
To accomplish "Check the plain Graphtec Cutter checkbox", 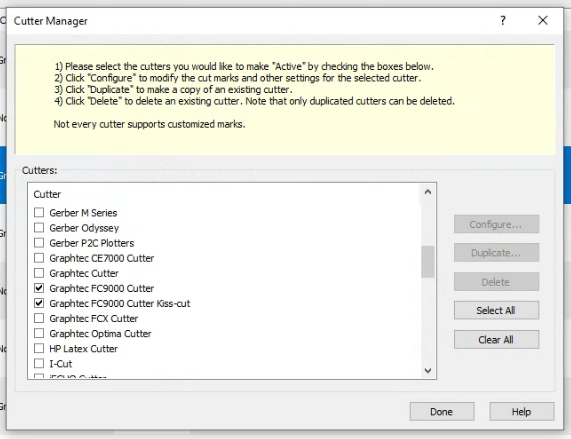I will point(39,273).
